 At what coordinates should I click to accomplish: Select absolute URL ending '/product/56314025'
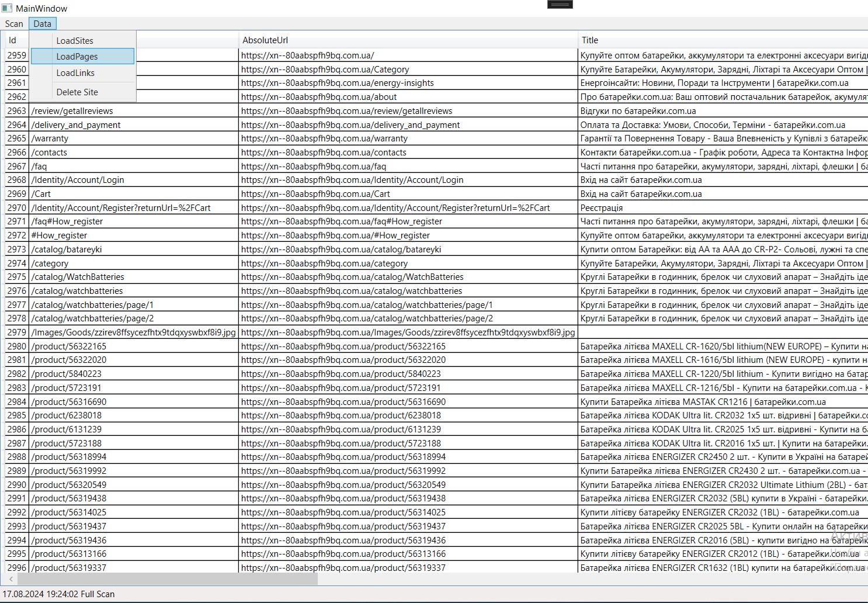pyautogui.click(x=408, y=512)
